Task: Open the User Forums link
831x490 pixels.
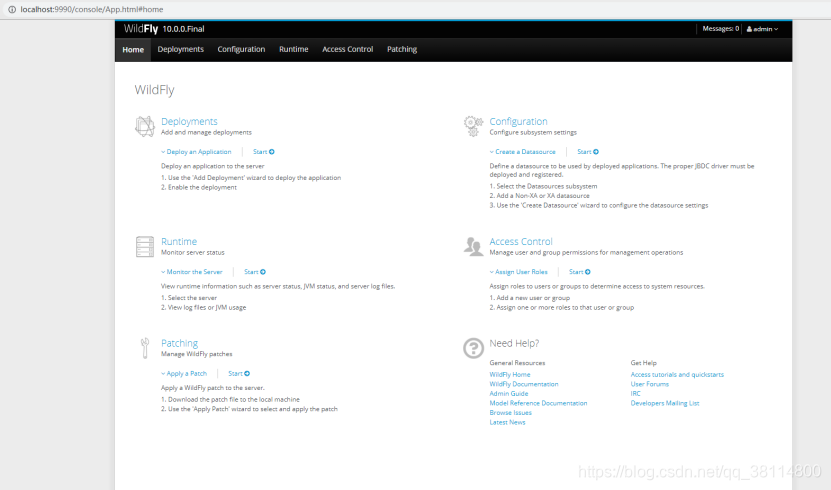Action: click(650, 384)
